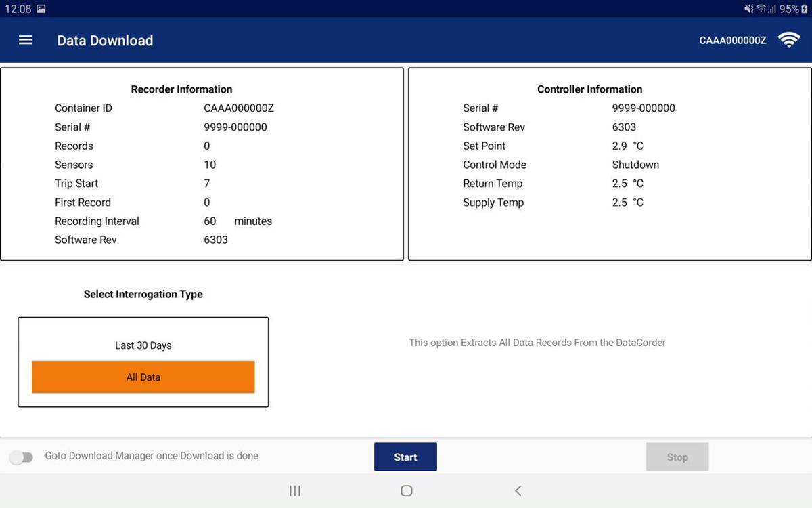Toggle Goto Download Manager once done switch
The height and width of the screenshot is (508, 812).
click(21, 457)
